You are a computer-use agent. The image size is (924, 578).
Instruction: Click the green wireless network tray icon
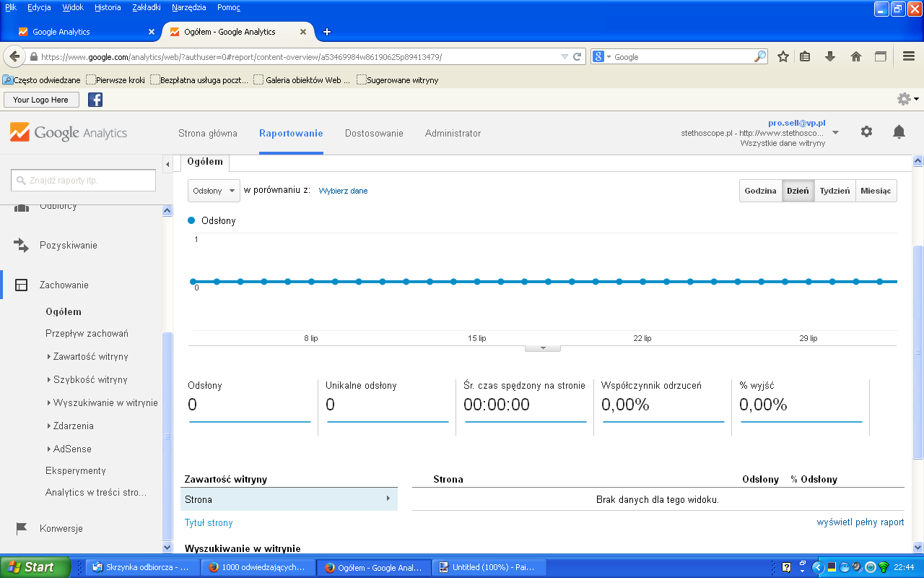(884, 567)
